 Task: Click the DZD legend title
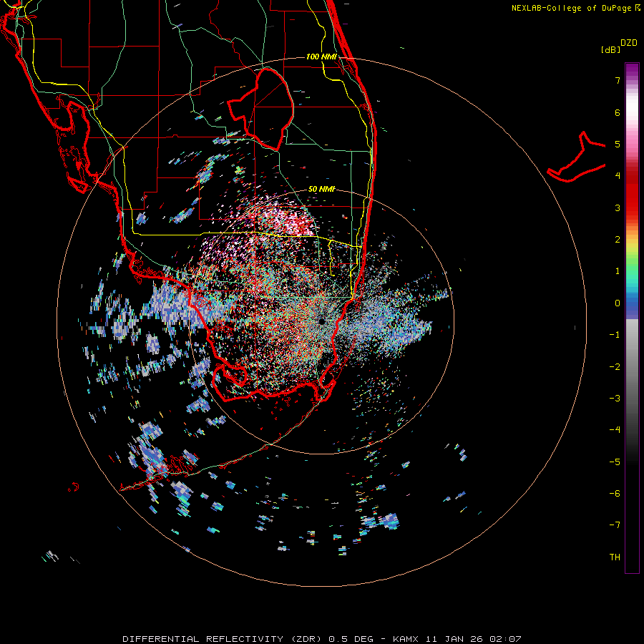point(629,43)
